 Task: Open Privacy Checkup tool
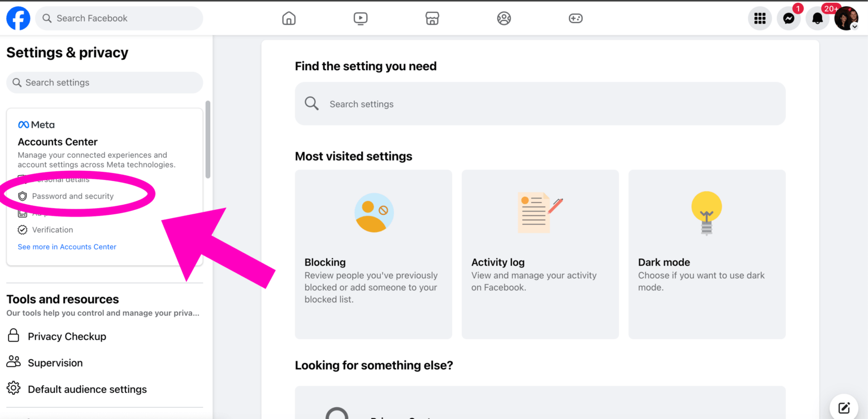tap(67, 336)
